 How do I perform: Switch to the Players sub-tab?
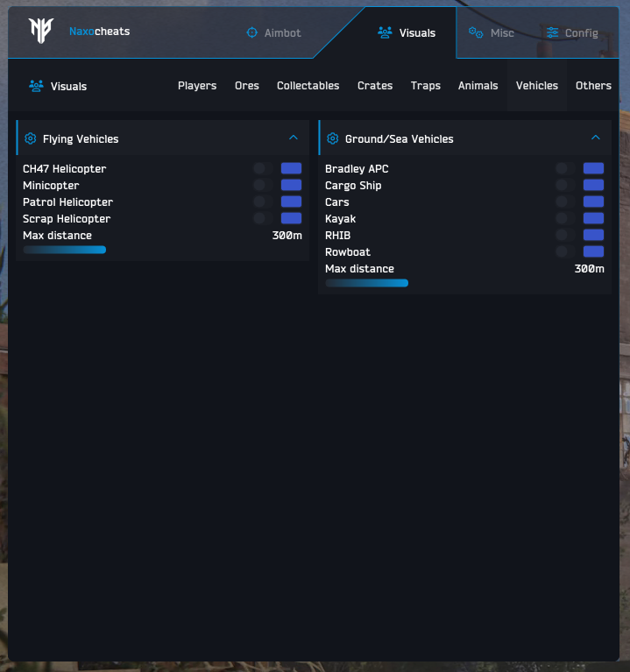pyautogui.click(x=197, y=86)
